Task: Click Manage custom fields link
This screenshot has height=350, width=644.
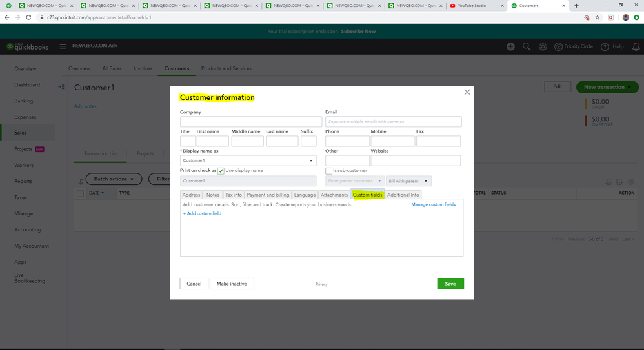Action: (433, 204)
